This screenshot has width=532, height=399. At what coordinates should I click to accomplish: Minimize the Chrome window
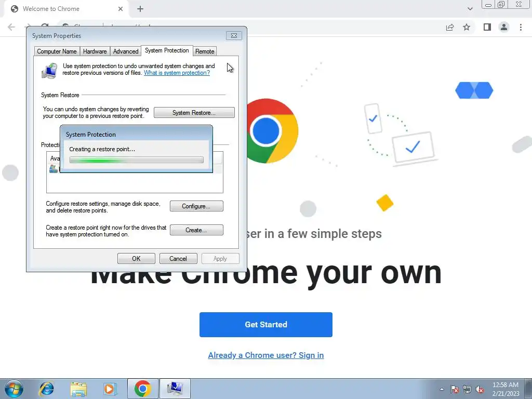488,5
